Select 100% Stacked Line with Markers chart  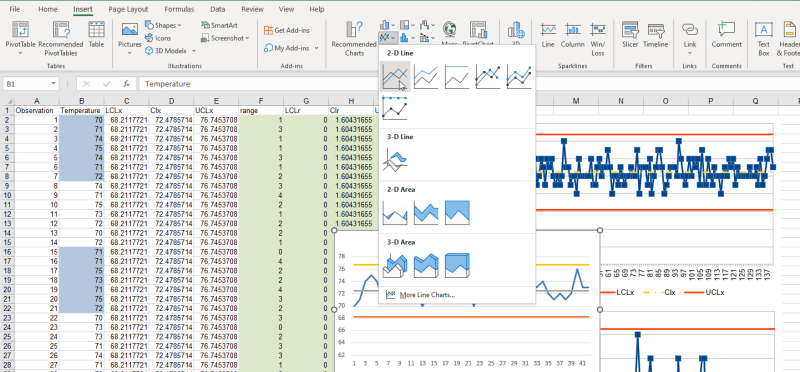(x=395, y=108)
